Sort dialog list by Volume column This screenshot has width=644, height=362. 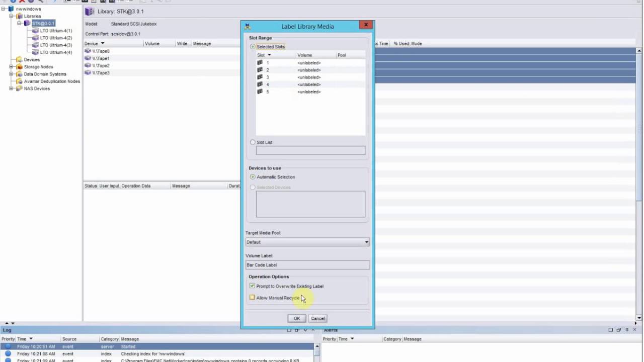click(x=316, y=55)
